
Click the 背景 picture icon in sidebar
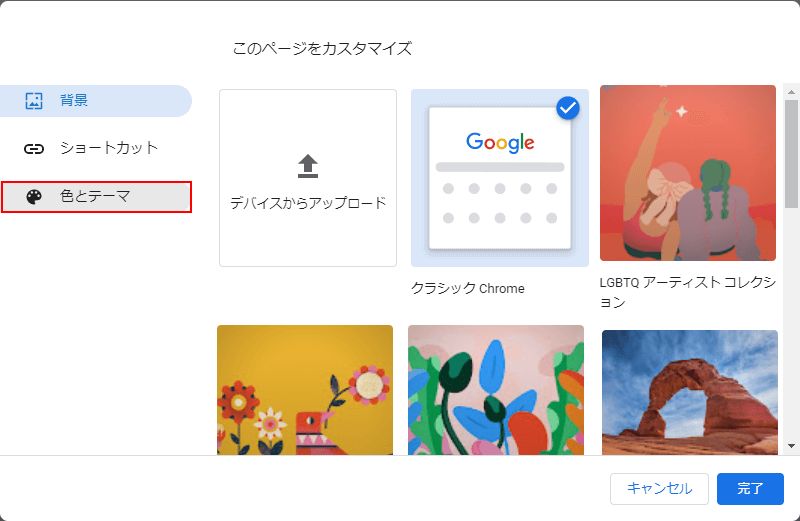point(34,101)
